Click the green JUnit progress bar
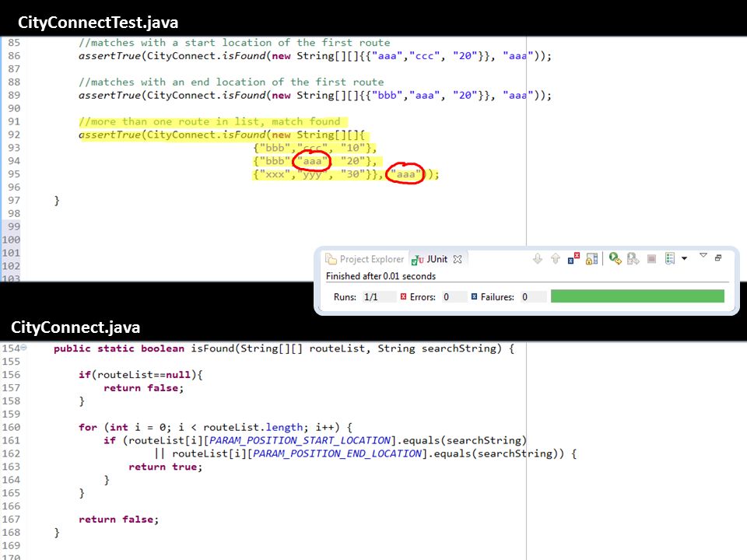This screenshot has width=747, height=560. (637, 296)
